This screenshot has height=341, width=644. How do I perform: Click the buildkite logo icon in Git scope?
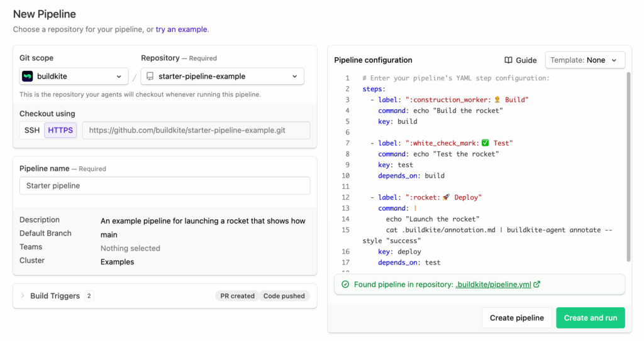point(28,77)
